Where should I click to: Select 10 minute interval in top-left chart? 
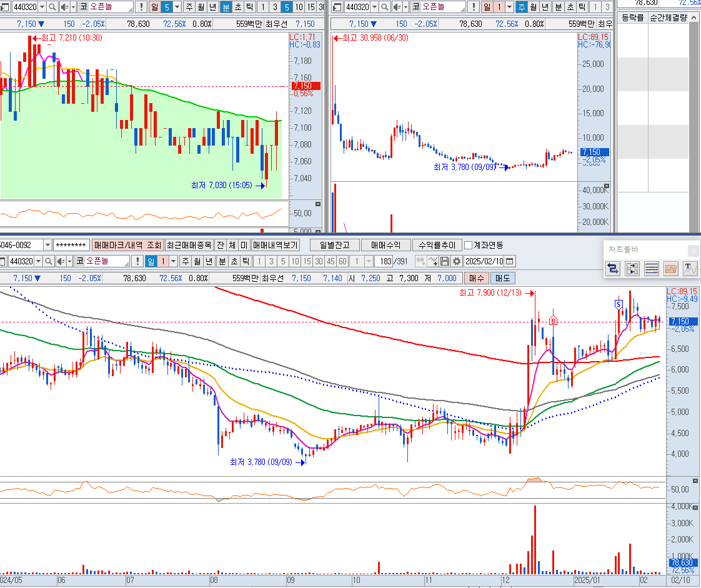299,7
